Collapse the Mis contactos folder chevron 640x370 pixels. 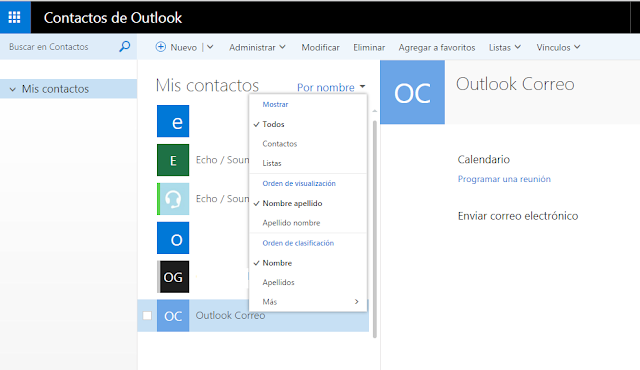(13, 89)
